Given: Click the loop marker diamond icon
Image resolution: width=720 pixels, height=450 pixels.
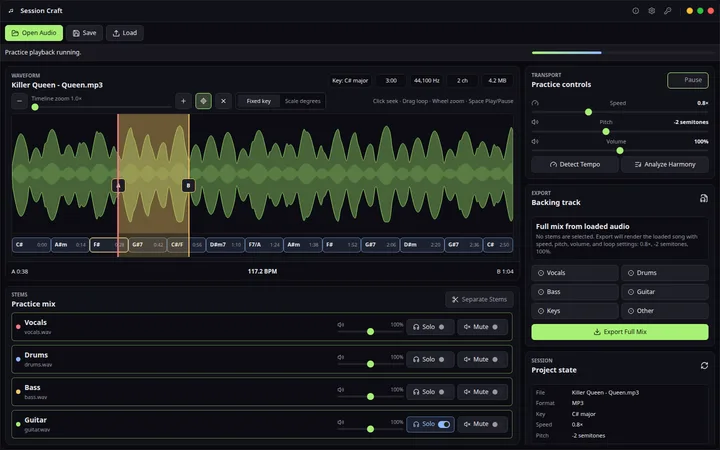Looking at the screenshot, I should point(203,101).
